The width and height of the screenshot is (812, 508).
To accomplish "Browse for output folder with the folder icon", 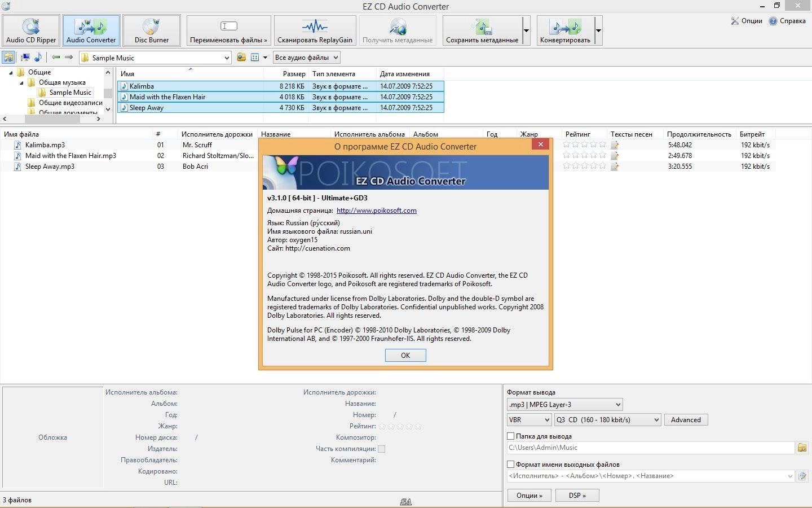I will tap(802, 448).
